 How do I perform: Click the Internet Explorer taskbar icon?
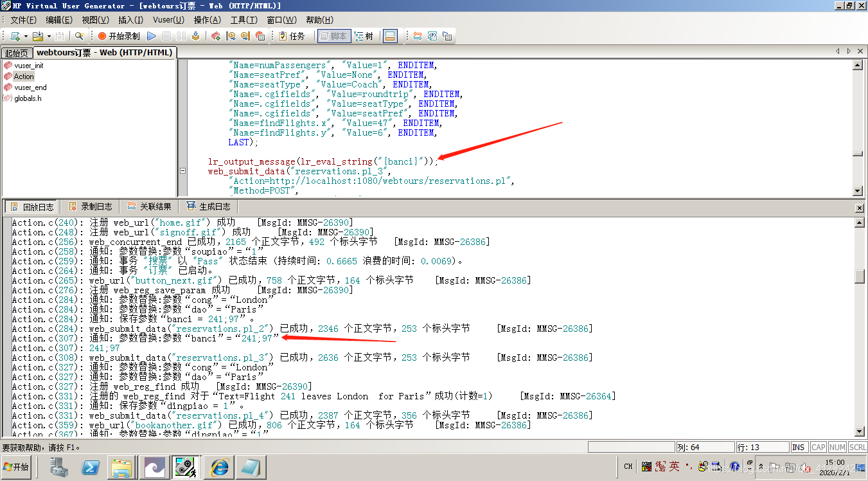[x=218, y=467]
